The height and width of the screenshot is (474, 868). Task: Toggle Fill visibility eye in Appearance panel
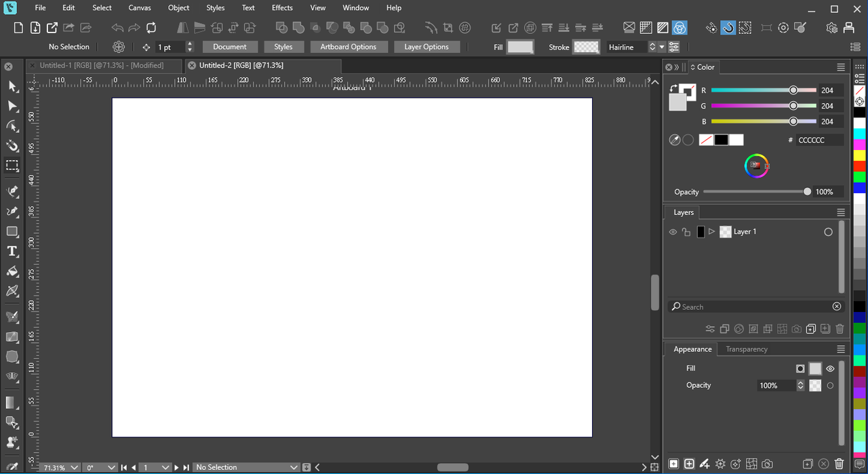pos(830,369)
